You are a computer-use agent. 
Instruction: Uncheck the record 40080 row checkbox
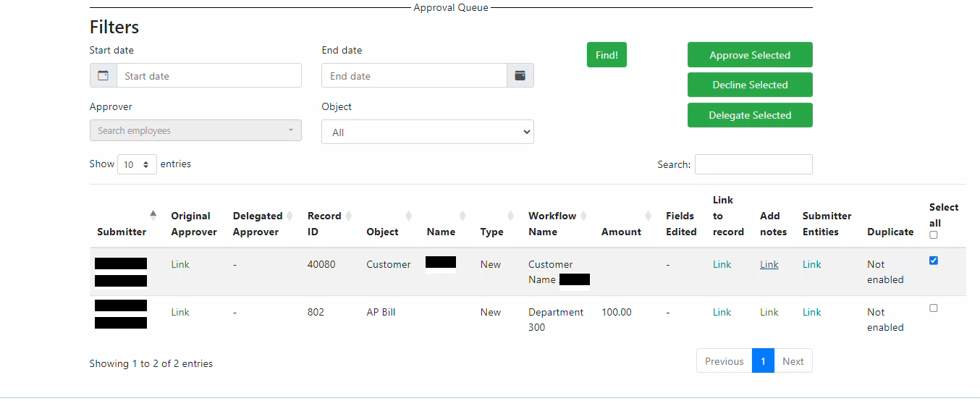933,261
